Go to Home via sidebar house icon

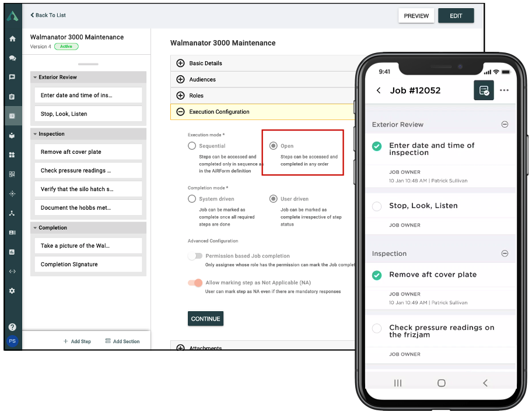13,38
